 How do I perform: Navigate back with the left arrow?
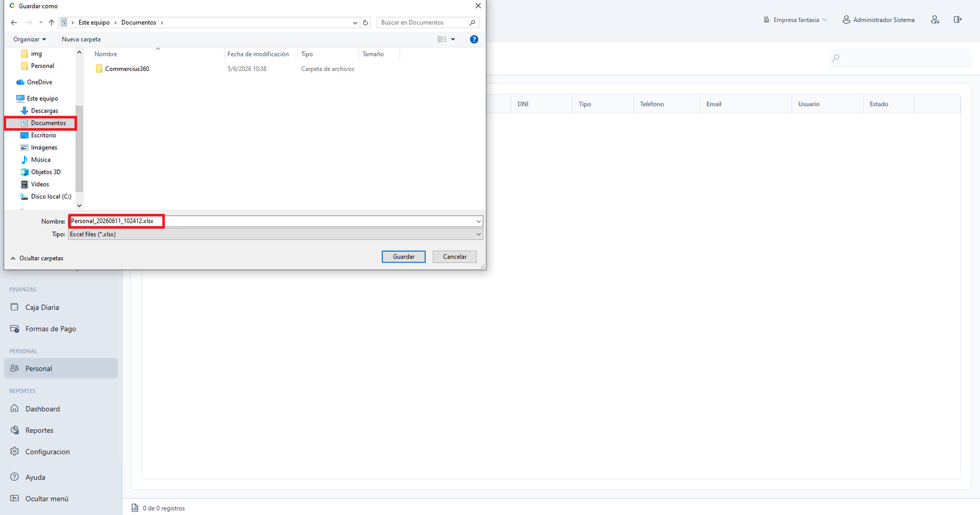coord(14,23)
